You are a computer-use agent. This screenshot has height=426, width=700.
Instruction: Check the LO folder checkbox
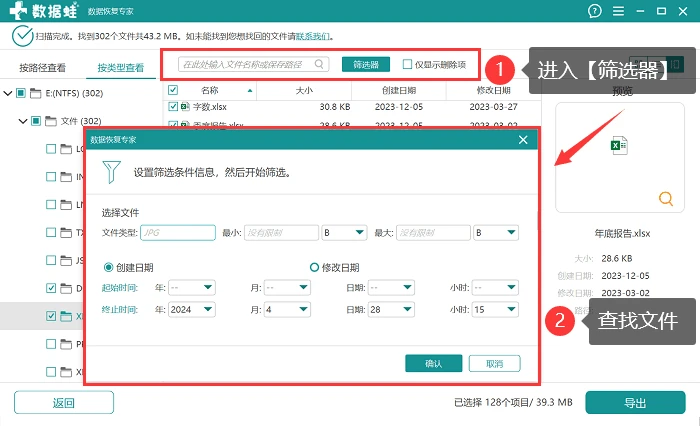[51, 149]
